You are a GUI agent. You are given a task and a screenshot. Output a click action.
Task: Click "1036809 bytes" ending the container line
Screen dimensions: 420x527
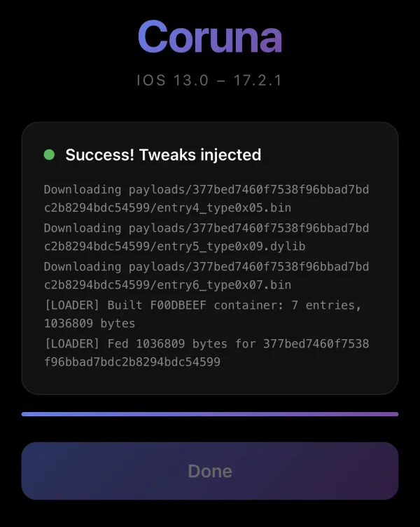click(x=89, y=324)
